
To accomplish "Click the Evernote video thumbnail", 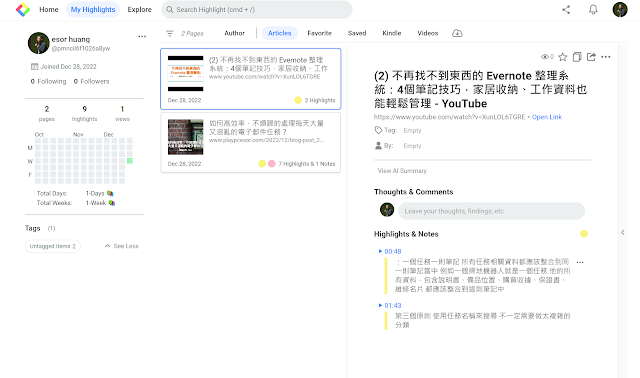I will coord(185,73).
